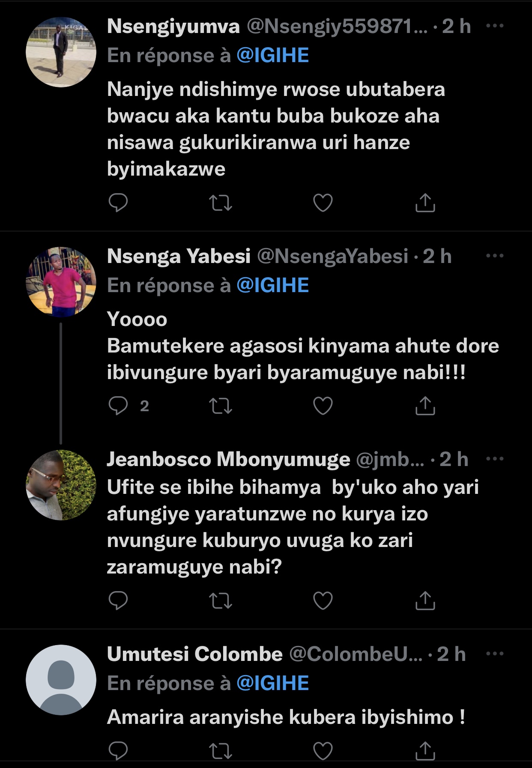Open replies on Nsenga Yabesi's tweet

119,406
